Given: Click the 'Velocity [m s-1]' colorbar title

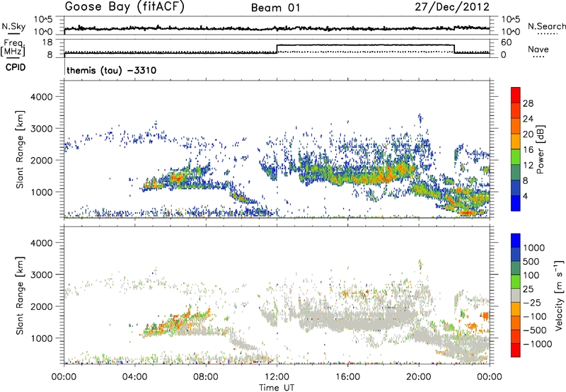Looking at the screenshot, I should [x=559, y=295].
